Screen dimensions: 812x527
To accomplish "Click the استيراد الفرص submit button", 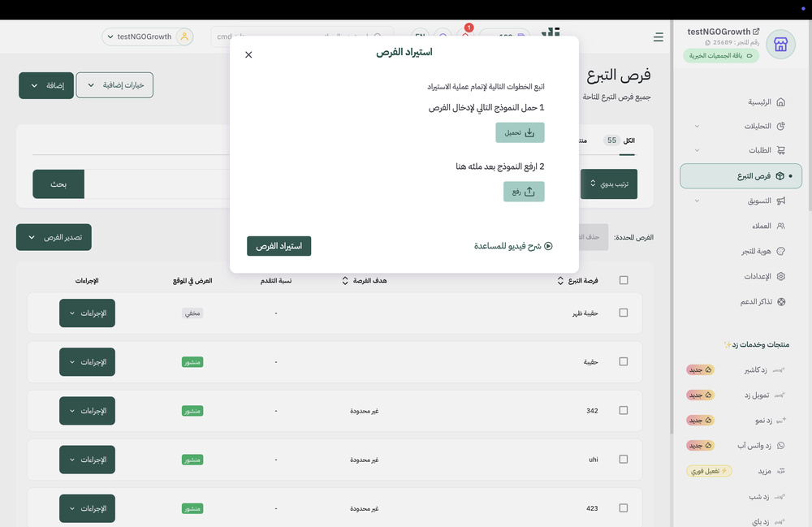I will pyautogui.click(x=279, y=246).
